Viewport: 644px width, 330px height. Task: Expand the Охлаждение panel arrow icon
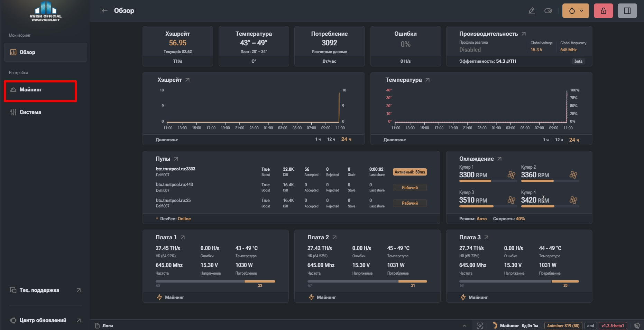pos(499,159)
